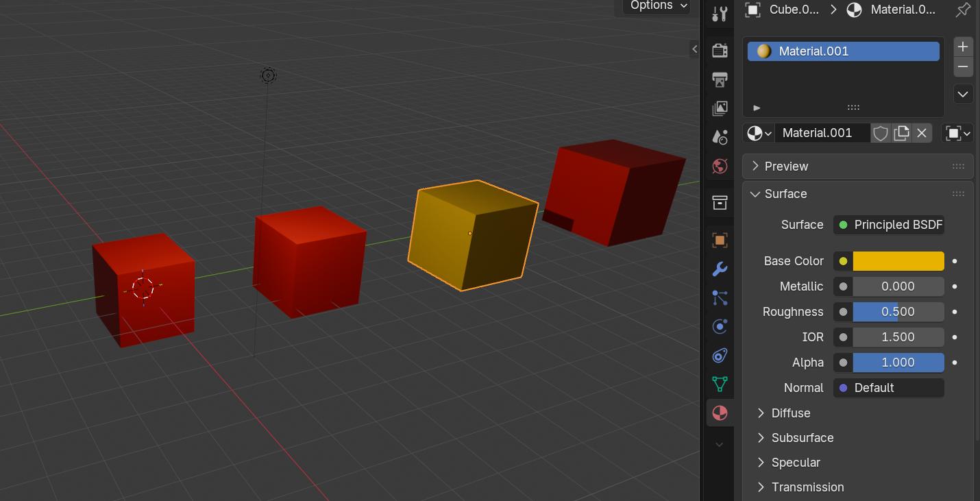The image size is (980, 501).
Task: Animate Metallic keyframe dot
Action: (x=955, y=286)
